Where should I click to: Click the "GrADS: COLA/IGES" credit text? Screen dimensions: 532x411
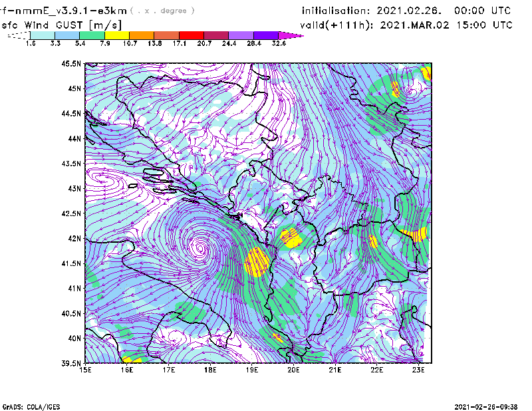click(x=31, y=407)
